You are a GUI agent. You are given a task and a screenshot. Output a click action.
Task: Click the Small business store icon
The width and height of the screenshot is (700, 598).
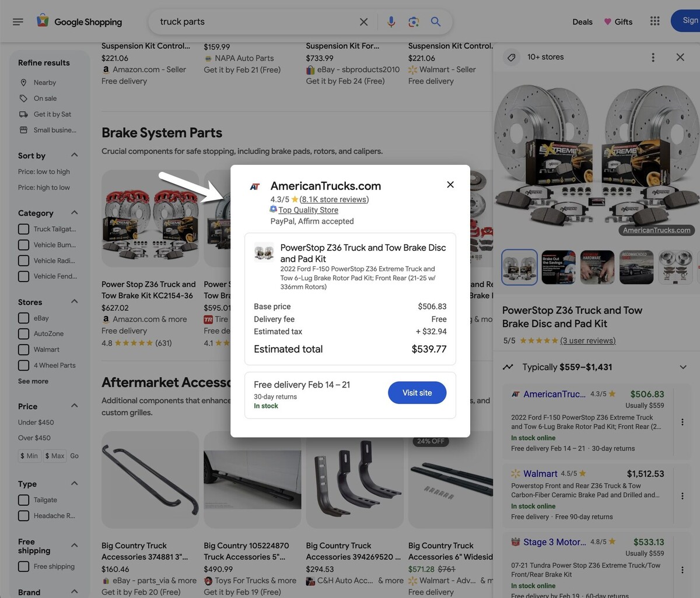23,130
